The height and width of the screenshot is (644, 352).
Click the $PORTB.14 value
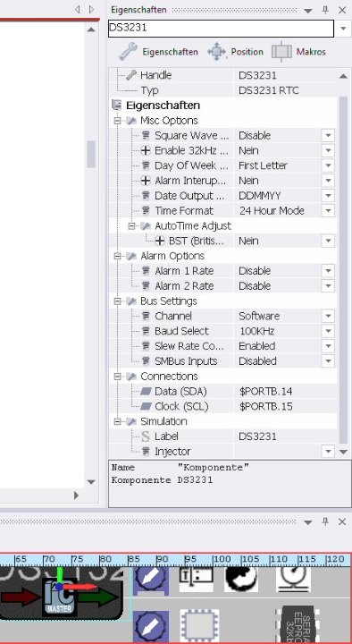tap(266, 392)
